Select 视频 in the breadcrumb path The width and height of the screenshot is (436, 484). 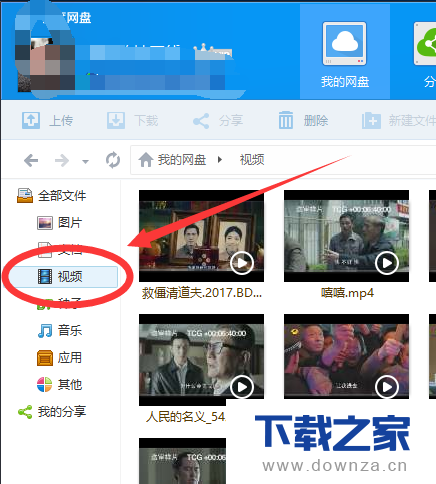252,160
